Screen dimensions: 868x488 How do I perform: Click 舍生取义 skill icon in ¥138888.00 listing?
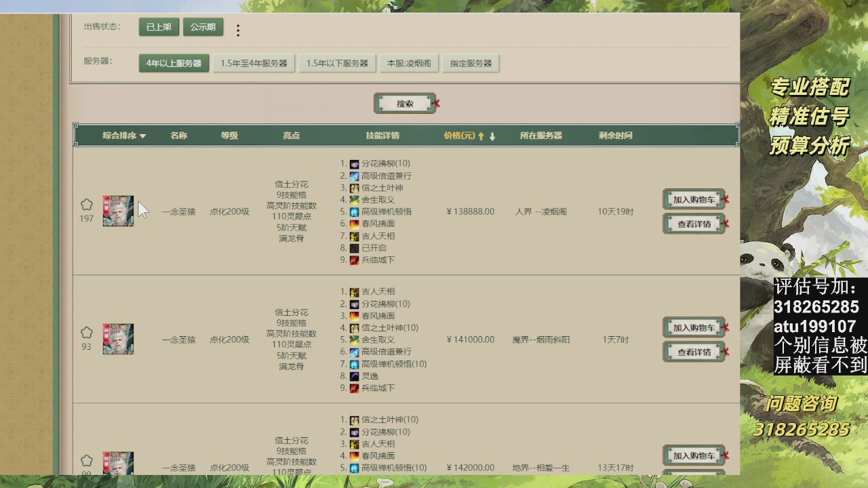[x=354, y=200]
